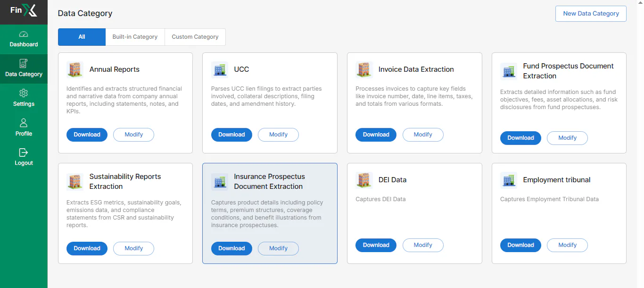Click the Invoice Data Extraction title
Screen dimensions: 644x288
[x=416, y=69]
